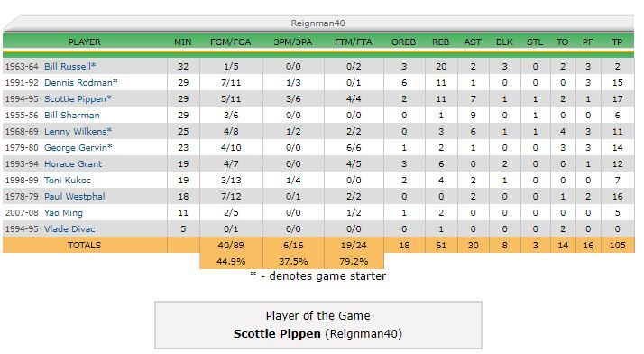This screenshot has height=354, width=644.
Task: Open Paul Westphal player page
Action: [74, 197]
